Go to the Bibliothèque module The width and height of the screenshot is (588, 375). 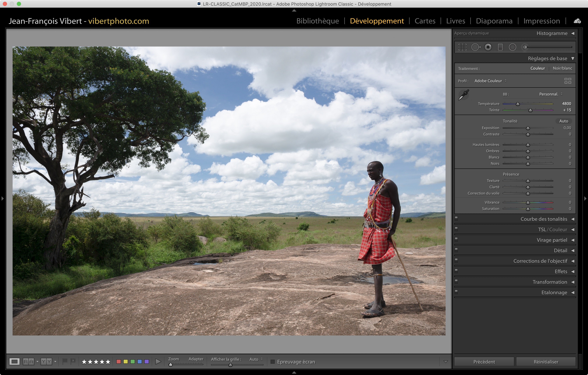317,21
